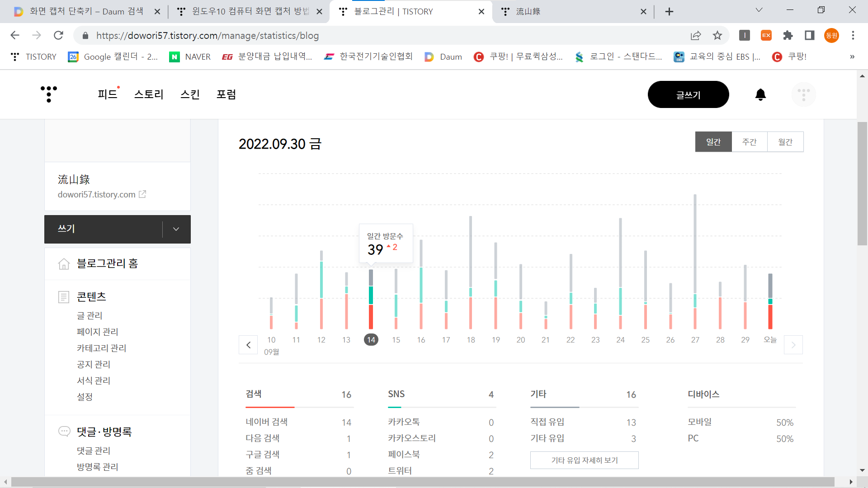Switch statistics to 주간 view
868x488 pixels.
(749, 142)
